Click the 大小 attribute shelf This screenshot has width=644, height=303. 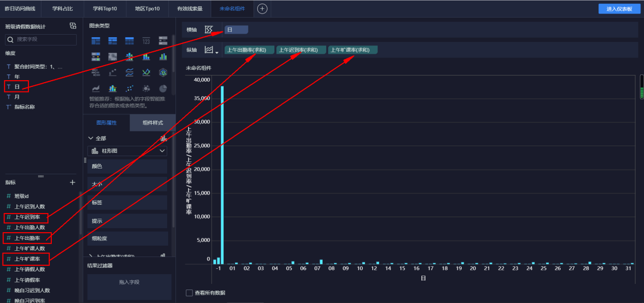point(127,184)
